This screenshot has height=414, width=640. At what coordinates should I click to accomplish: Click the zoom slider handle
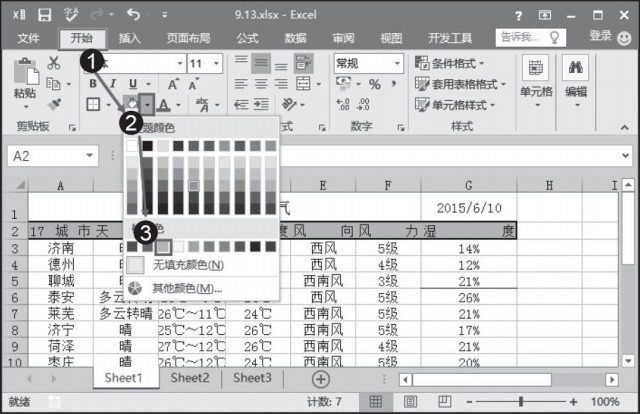pos(521,402)
